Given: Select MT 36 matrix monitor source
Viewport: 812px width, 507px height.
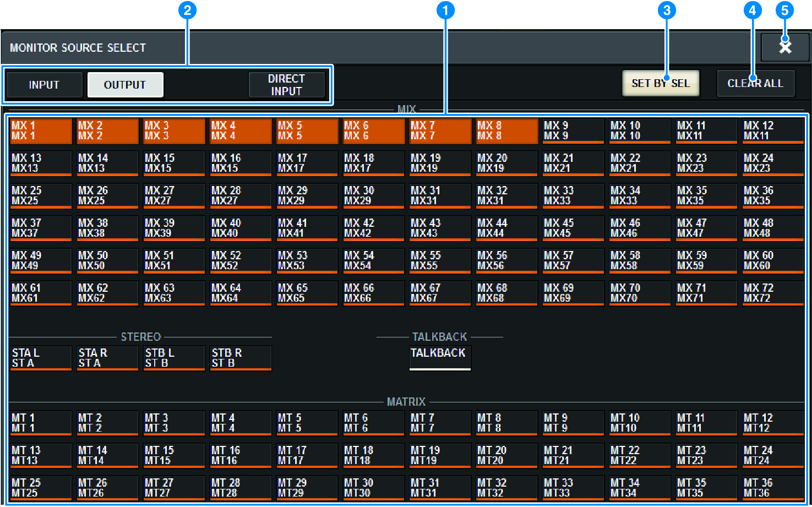Looking at the screenshot, I should pyautogui.click(x=772, y=487).
